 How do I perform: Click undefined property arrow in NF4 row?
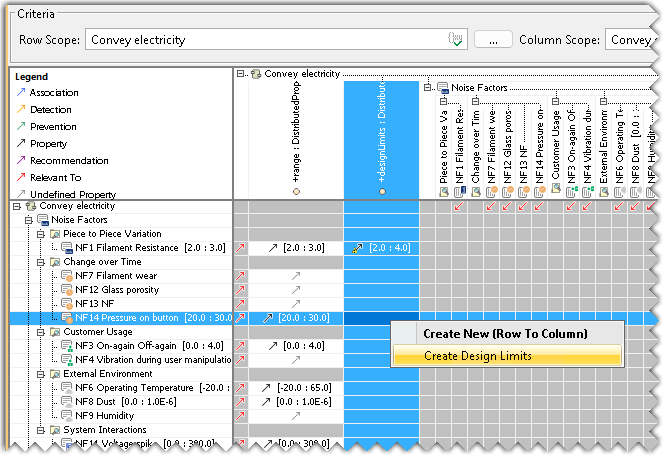[x=296, y=360]
